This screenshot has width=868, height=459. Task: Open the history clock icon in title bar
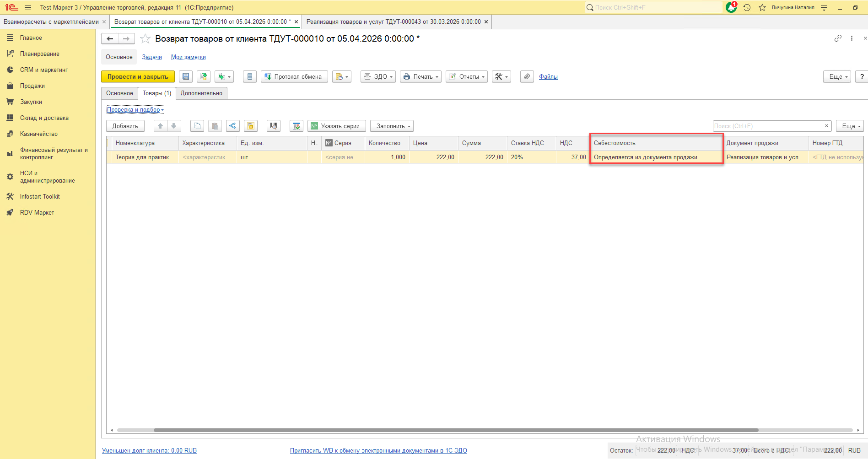pyautogui.click(x=747, y=7)
